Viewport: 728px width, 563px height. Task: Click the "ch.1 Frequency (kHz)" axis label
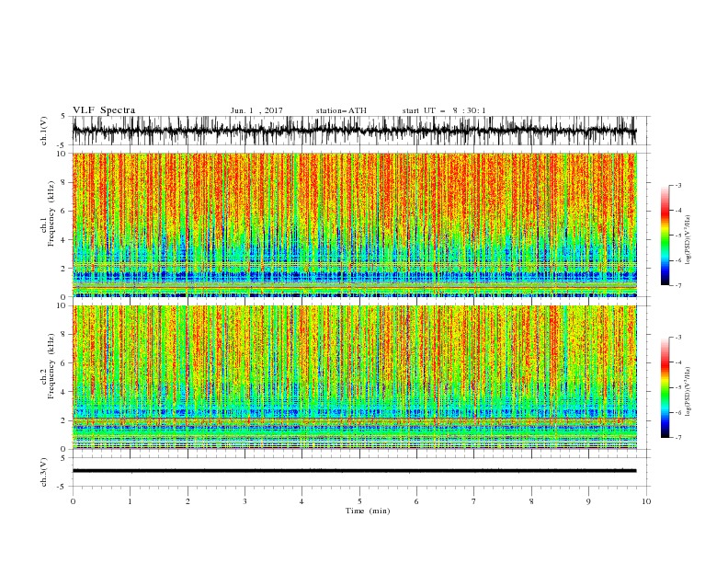coord(48,213)
